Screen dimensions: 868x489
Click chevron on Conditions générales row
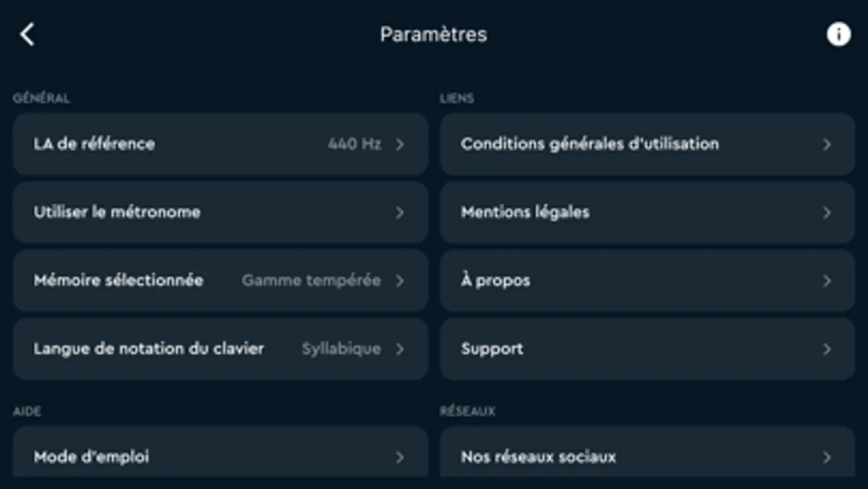click(x=827, y=145)
